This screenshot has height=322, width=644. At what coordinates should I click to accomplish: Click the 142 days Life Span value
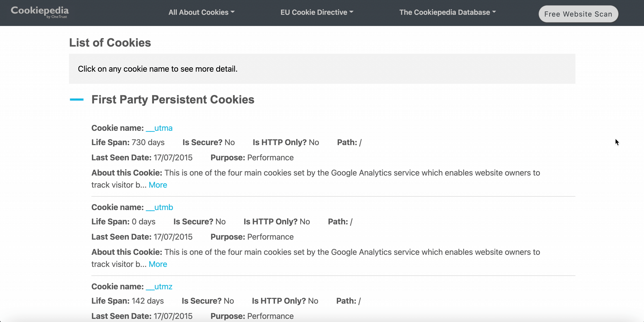[x=147, y=301]
